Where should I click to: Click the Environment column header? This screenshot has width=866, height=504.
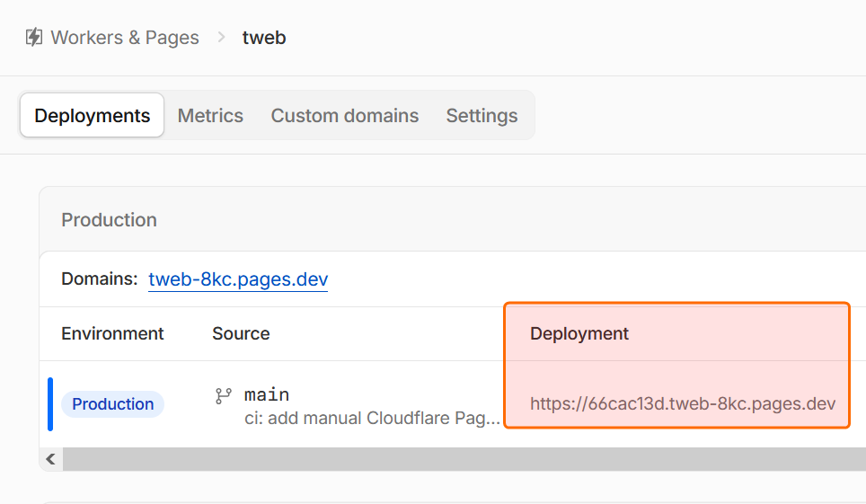point(112,334)
